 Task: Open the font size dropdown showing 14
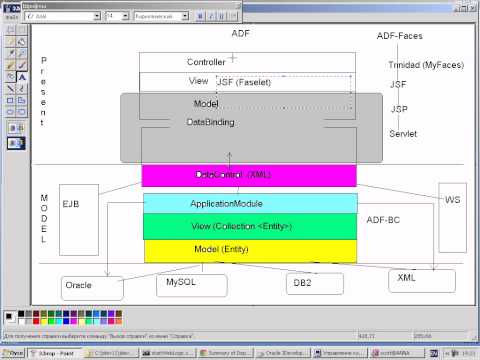point(125,16)
